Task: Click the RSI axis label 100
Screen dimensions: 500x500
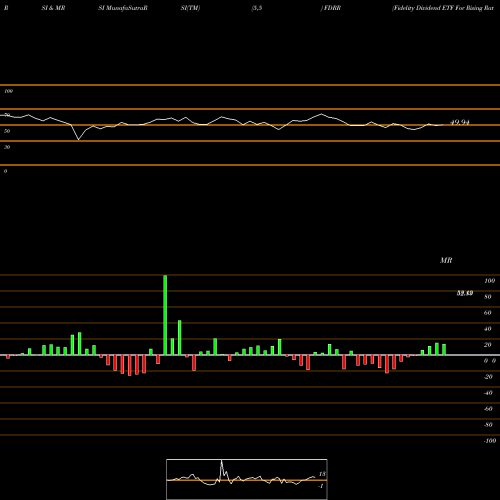Action: (8, 91)
